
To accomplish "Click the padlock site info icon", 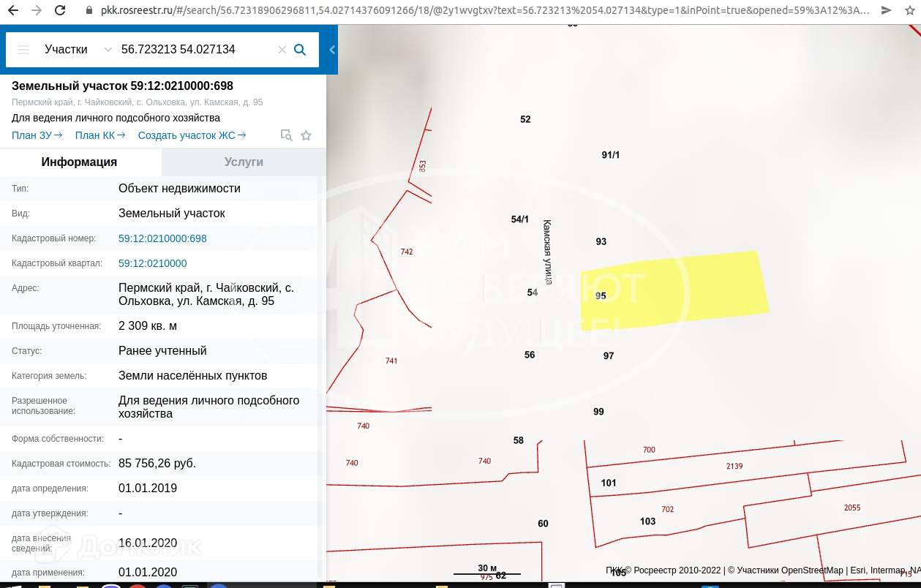I will [x=89, y=10].
